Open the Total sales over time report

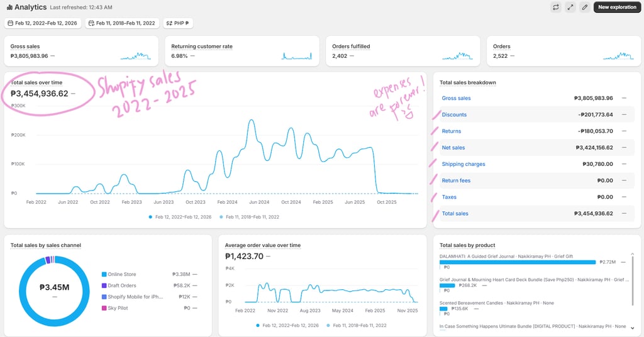point(36,82)
